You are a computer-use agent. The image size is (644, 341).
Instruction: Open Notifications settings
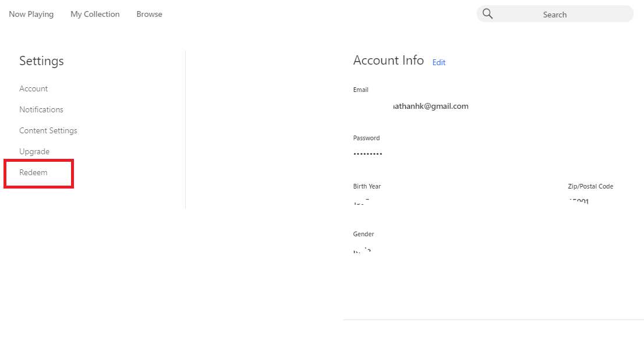(x=41, y=109)
